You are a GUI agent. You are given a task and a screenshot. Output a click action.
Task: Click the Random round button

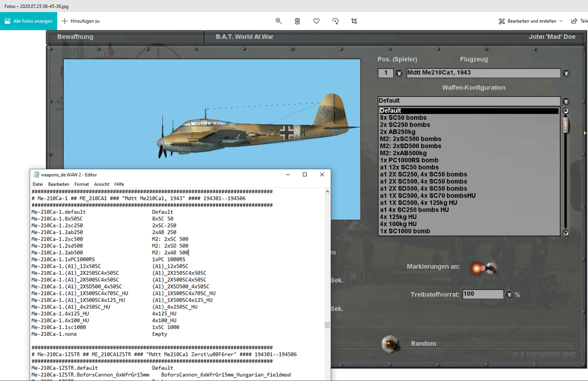tap(390, 343)
